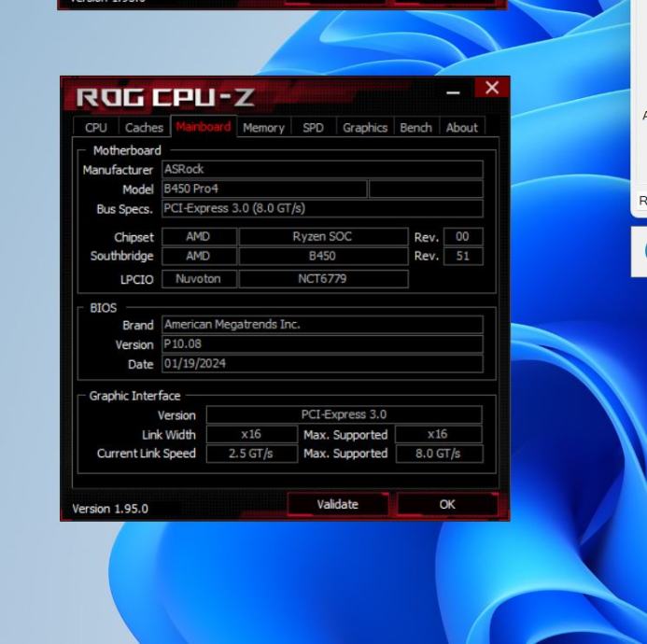Close the ROG CPU-Z window

(492, 88)
